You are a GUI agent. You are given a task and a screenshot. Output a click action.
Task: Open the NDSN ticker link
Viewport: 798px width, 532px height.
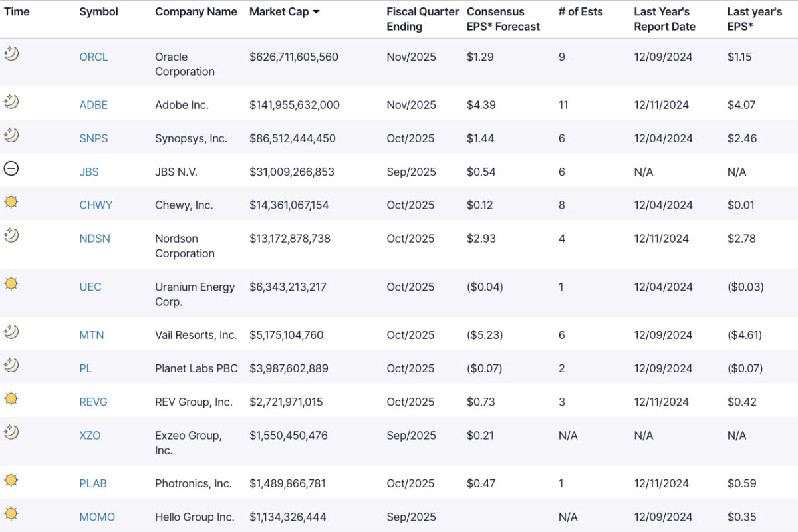click(94, 238)
